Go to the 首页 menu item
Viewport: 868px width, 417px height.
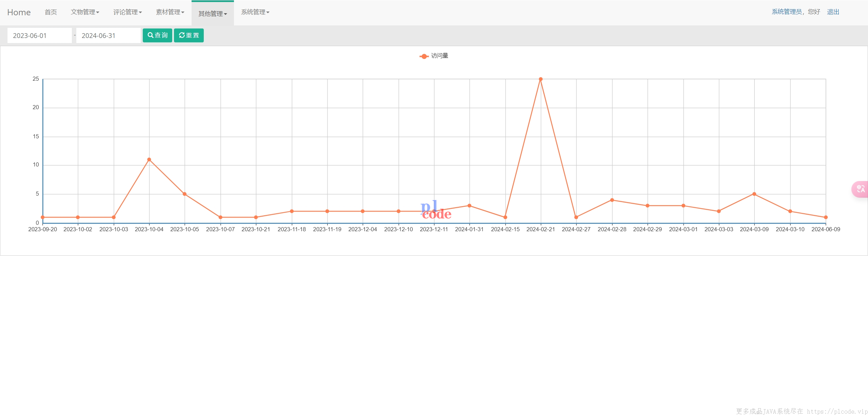pyautogui.click(x=51, y=12)
